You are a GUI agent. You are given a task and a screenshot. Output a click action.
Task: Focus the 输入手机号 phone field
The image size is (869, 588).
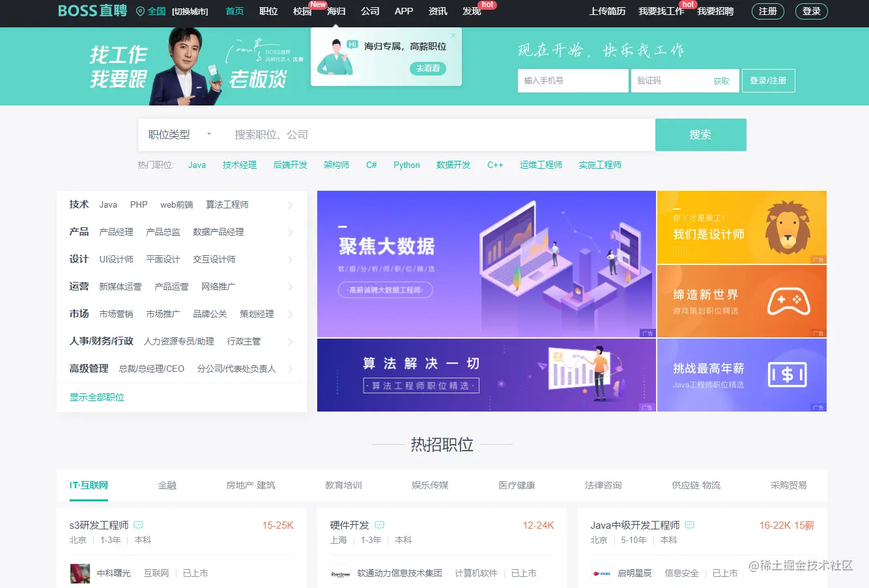tap(573, 81)
